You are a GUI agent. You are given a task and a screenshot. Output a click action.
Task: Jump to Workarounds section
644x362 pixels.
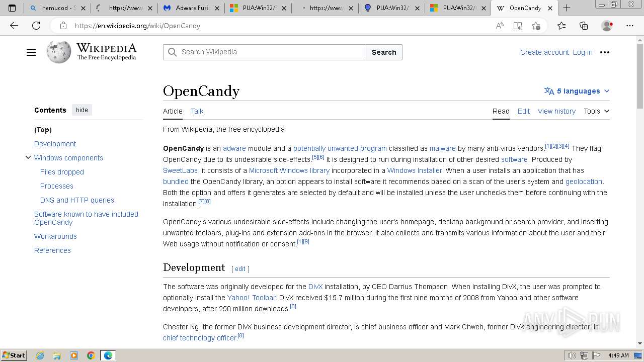tap(55, 236)
